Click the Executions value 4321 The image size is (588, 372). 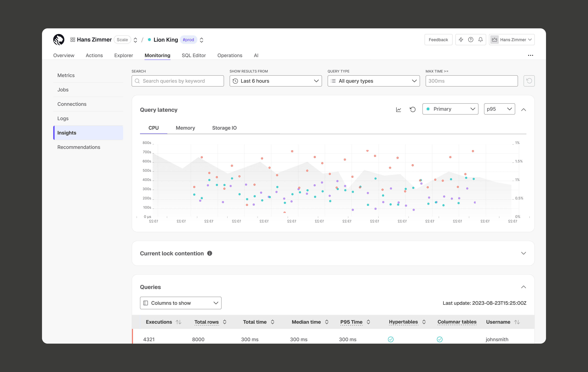149,339
